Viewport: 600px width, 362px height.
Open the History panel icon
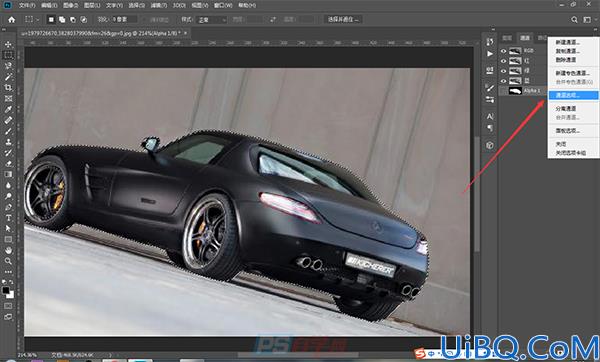point(490,42)
